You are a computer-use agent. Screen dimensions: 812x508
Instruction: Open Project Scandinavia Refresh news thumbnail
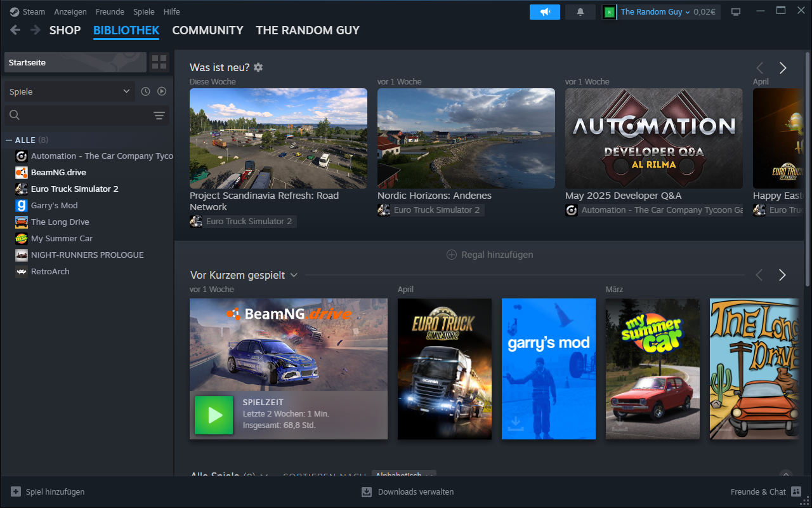pyautogui.click(x=278, y=138)
